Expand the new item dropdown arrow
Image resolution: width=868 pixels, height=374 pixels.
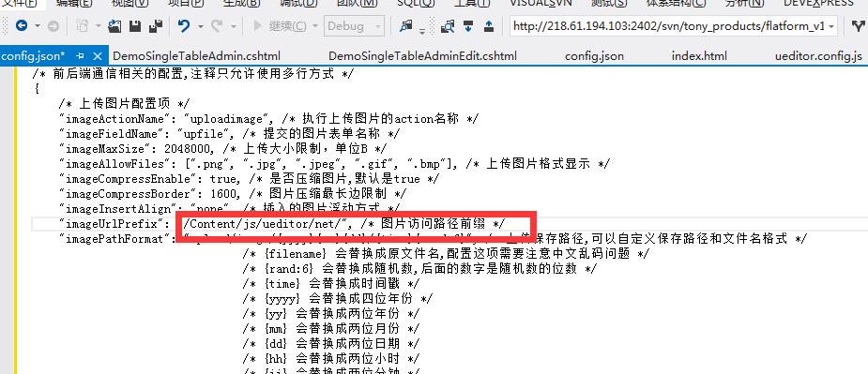(x=98, y=26)
